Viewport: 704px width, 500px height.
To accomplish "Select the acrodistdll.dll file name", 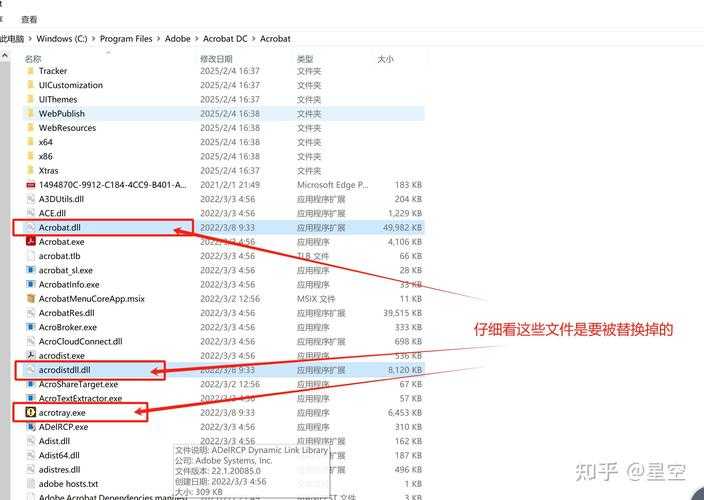I will 65,370.
